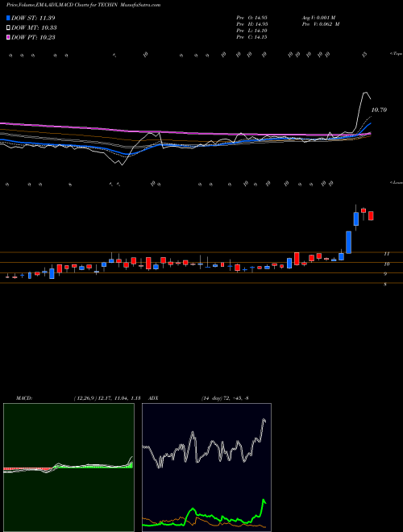This screenshot has width=403, height=532.
Task: Click the '<Tops' label at right edge
Action: 396,54
